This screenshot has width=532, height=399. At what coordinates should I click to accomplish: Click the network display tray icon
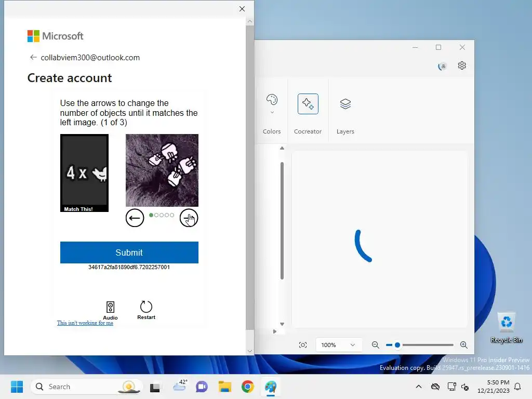tap(451, 387)
